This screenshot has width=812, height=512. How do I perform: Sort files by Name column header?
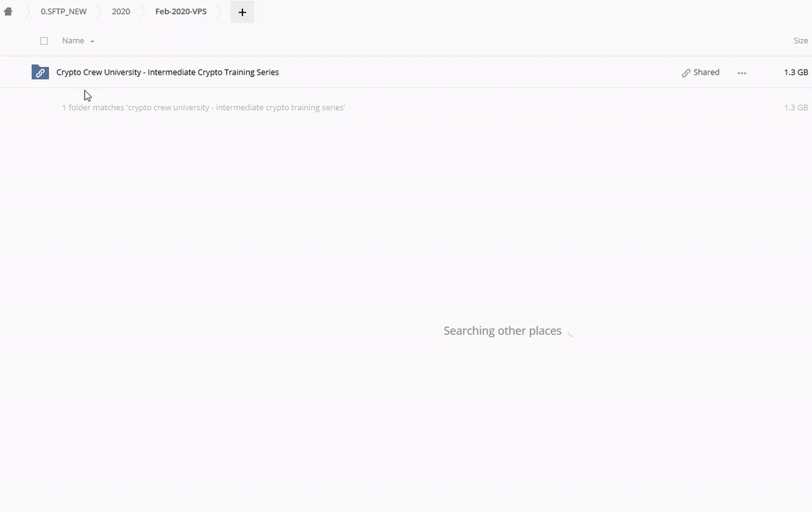[x=73, y=41]
